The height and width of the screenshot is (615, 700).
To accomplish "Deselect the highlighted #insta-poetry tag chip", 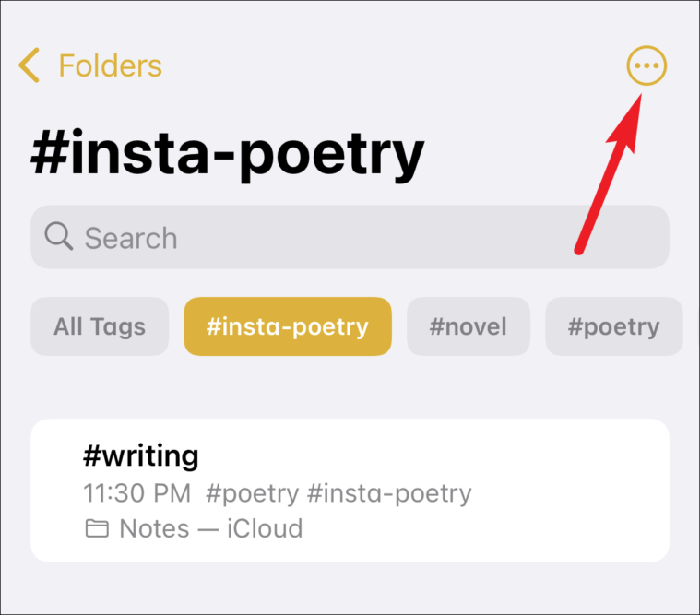I will [288, 326].
